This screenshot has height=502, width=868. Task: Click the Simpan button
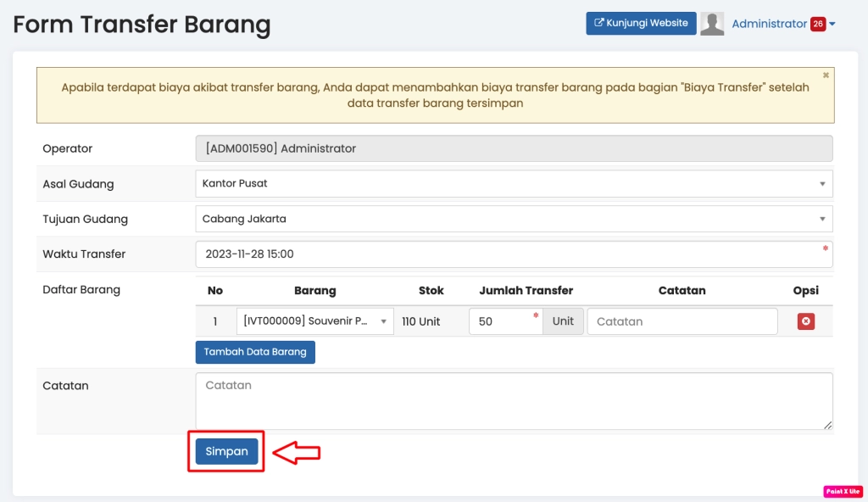[226, 452]
